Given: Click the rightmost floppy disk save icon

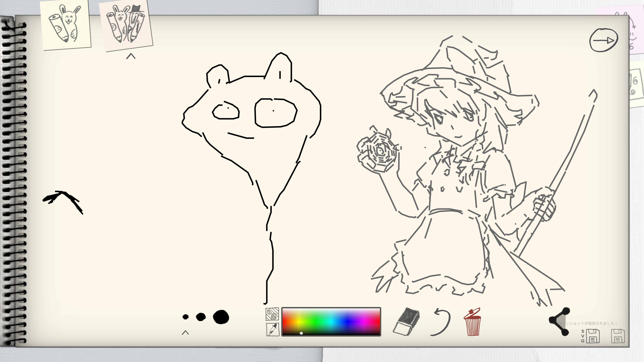Looking at the screenshot, I should (618, 336).
